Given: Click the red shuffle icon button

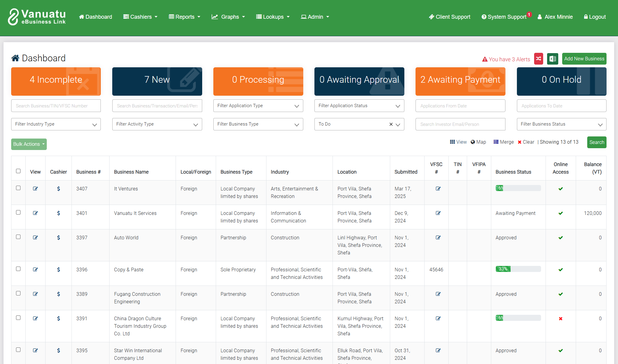Looking at the screenshot, I should (x=538, y=59).
